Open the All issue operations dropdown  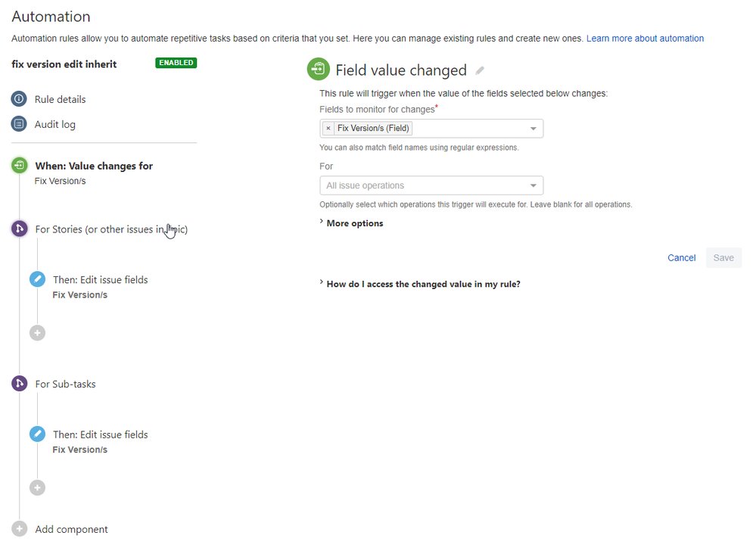[431, 185]
